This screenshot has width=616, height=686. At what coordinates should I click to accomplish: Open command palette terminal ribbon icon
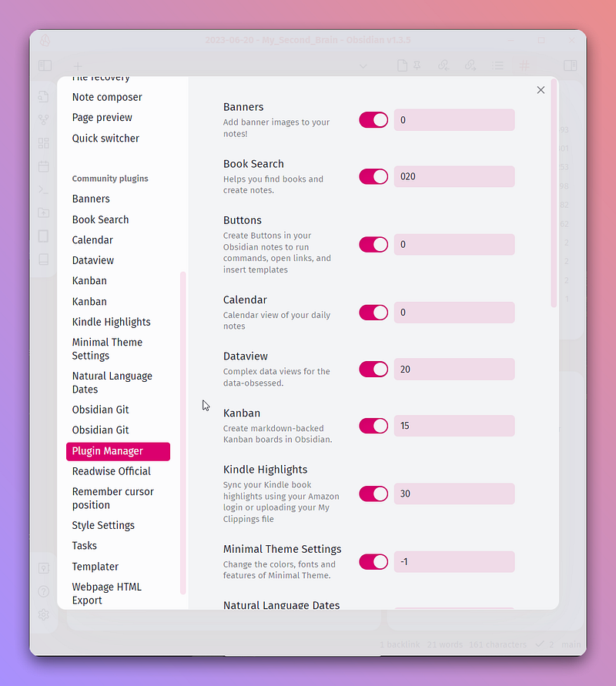coord(43,189)
